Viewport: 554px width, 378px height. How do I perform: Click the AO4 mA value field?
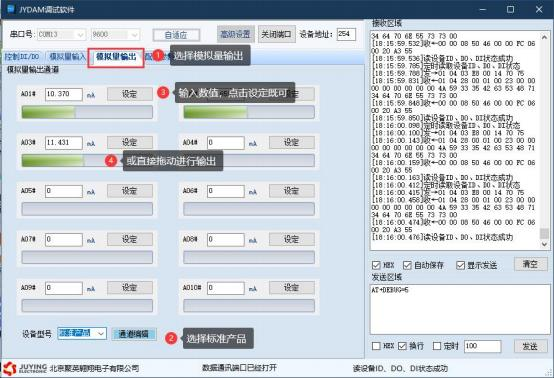[x=226, y=143]
